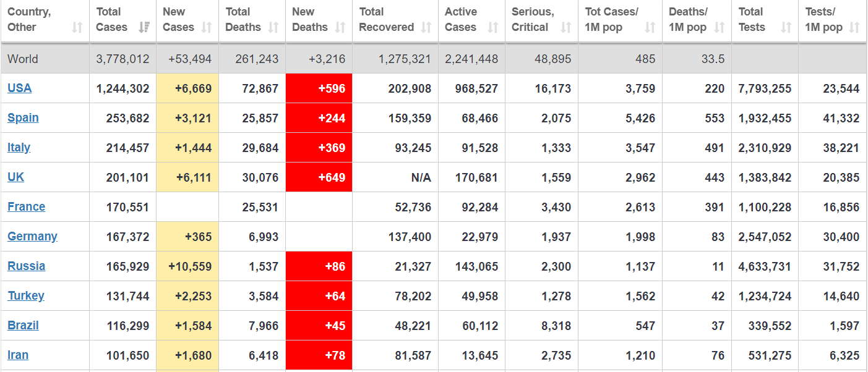
Task: Select UK active cases 170,681
Action: click(477, 177)
